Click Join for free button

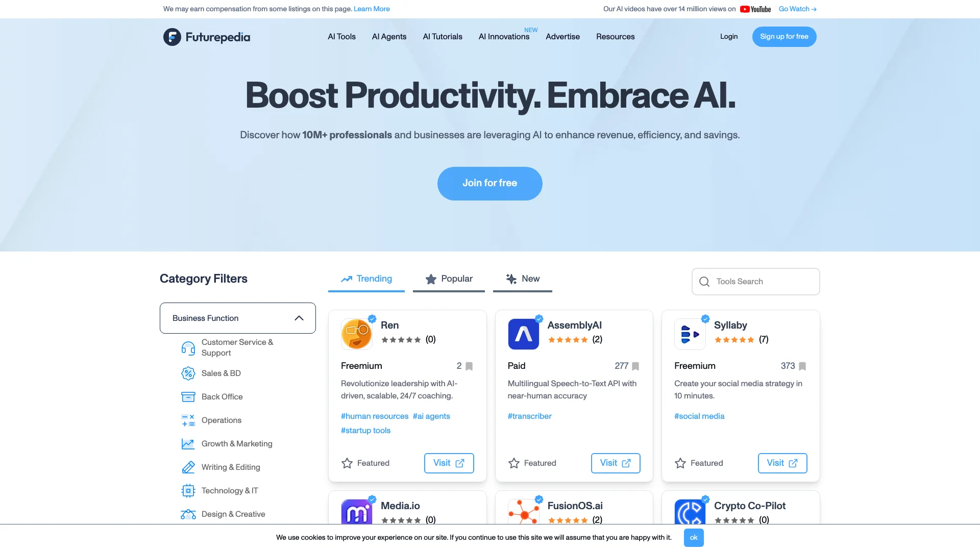[x=489, y=183]
